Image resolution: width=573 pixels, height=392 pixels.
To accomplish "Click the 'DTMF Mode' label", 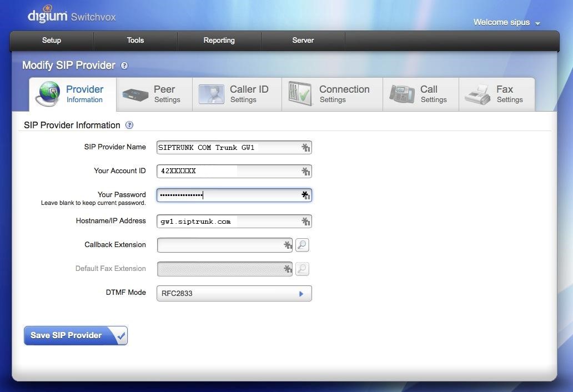I will click(125, 293).
